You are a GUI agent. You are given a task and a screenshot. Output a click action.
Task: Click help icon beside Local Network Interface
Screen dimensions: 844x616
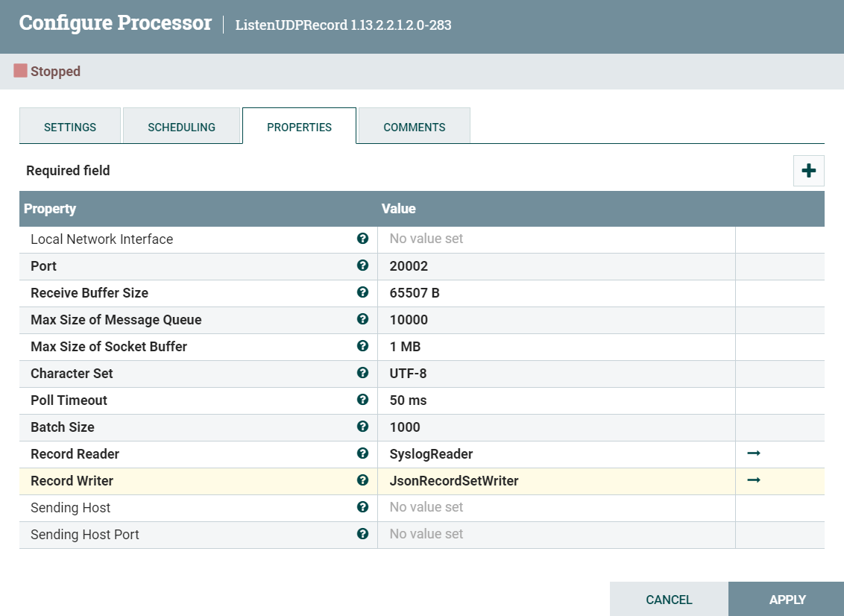click(x=362, y=239)
